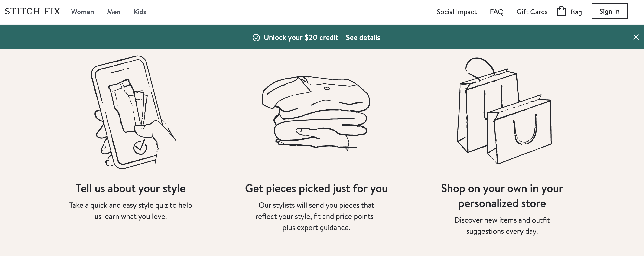Open the Men category
This screenshot has width=644, height=256.
114,12
